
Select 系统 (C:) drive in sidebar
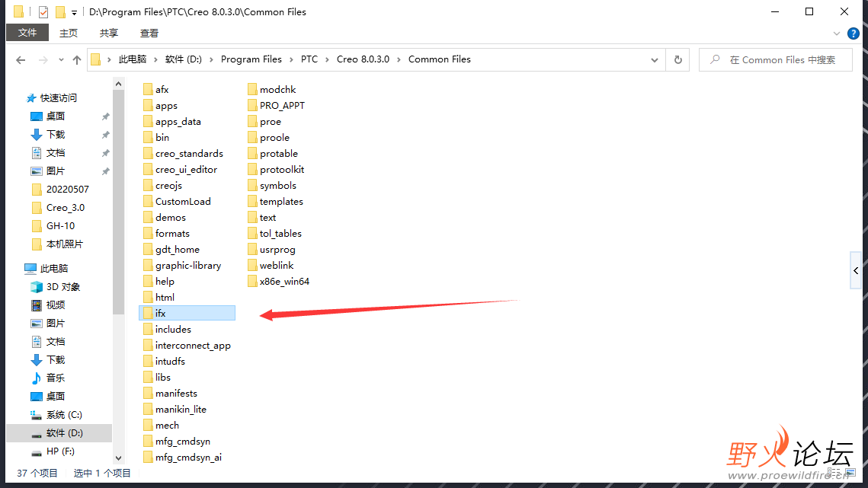(64, 414)
